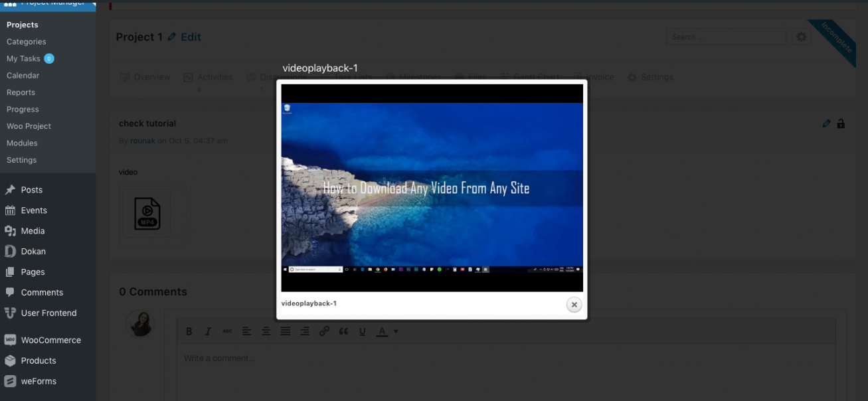The height and width of the screenshot is (401, 868).
Task: Click the check tutorial discussion title
Action: coord(147,123)
